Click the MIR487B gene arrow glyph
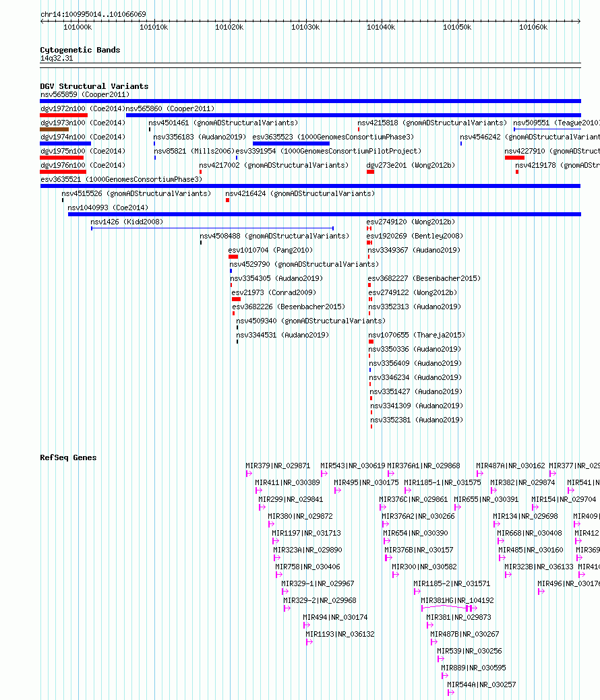The height and width of the screenshot is (700, 600). (x=433, y=643)
